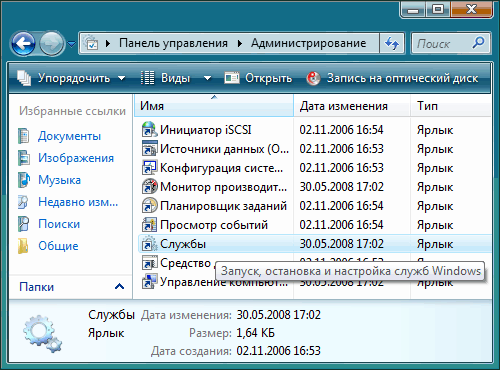Click the Control Panel address bar icon
500x370 pixels.
click(x=91, y=43)
